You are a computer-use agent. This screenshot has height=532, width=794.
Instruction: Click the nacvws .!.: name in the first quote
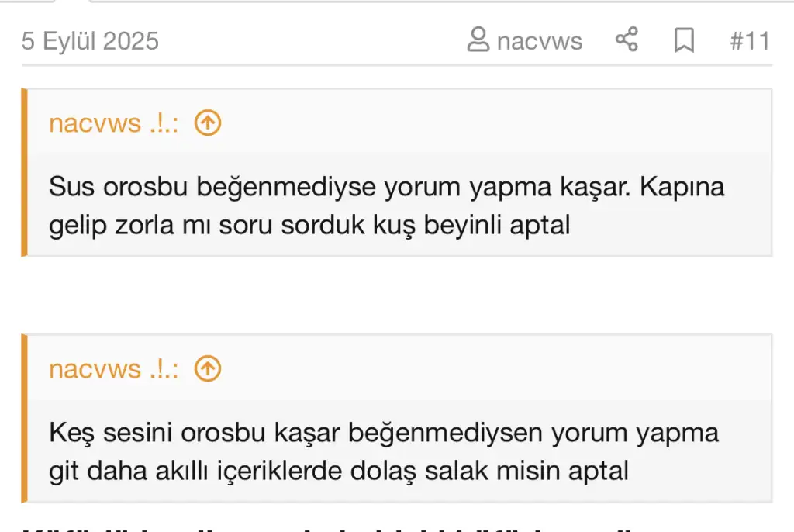(113, 123)
